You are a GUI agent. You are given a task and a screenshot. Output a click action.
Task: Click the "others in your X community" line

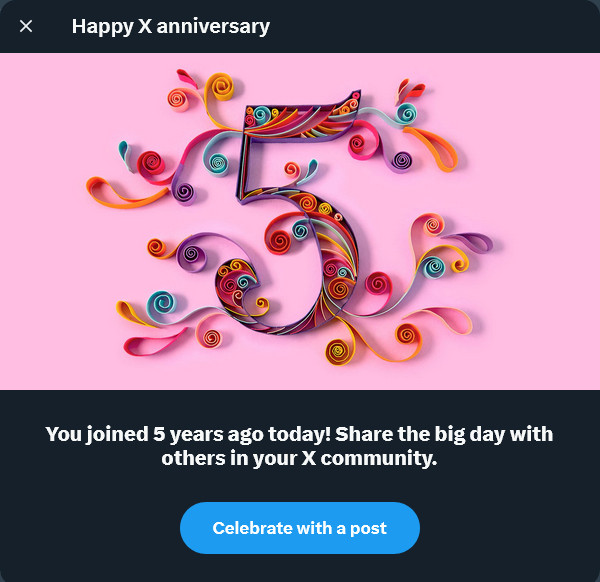pos(300,460)
